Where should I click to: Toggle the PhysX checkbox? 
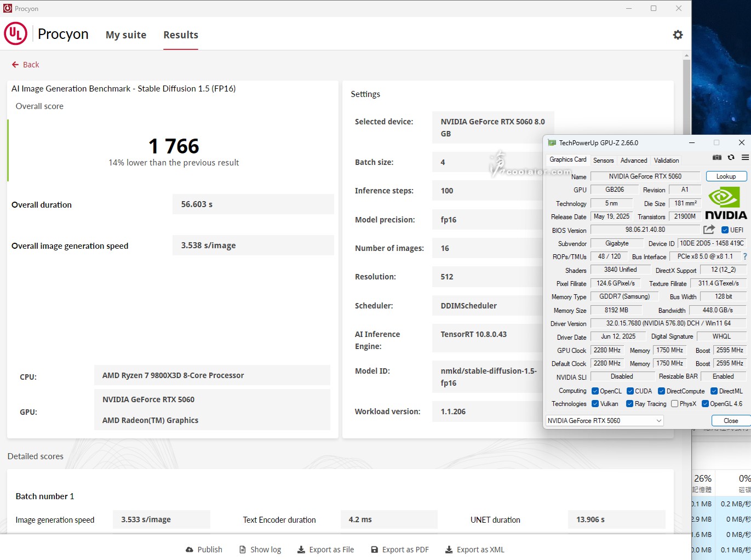click(674, 404)
